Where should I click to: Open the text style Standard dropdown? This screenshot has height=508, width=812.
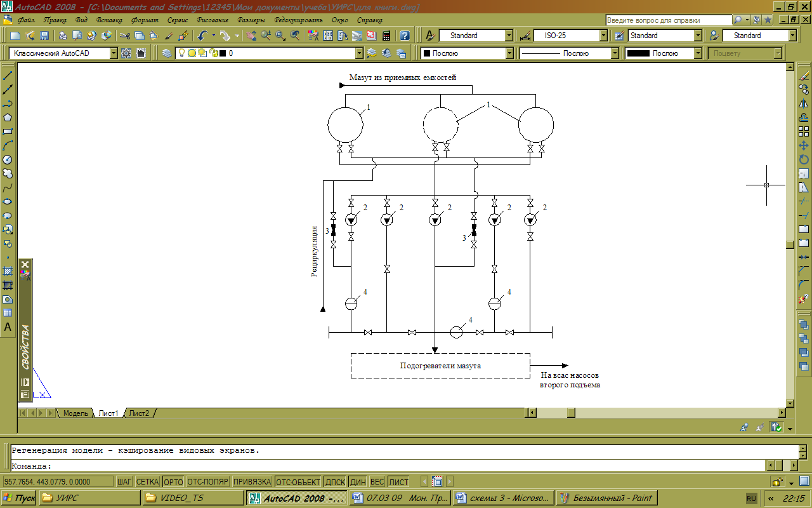pyautogui.click(x=507, y=36)
